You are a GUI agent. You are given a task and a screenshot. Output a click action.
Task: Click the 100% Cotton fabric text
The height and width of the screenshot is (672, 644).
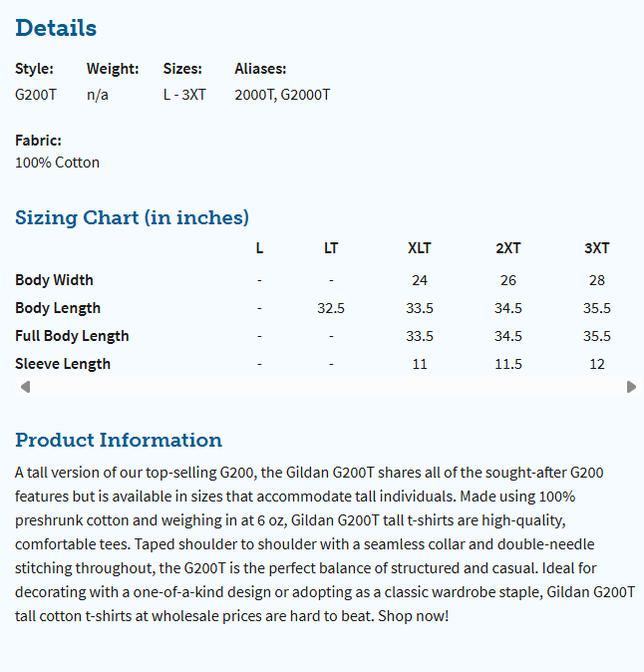57,163
